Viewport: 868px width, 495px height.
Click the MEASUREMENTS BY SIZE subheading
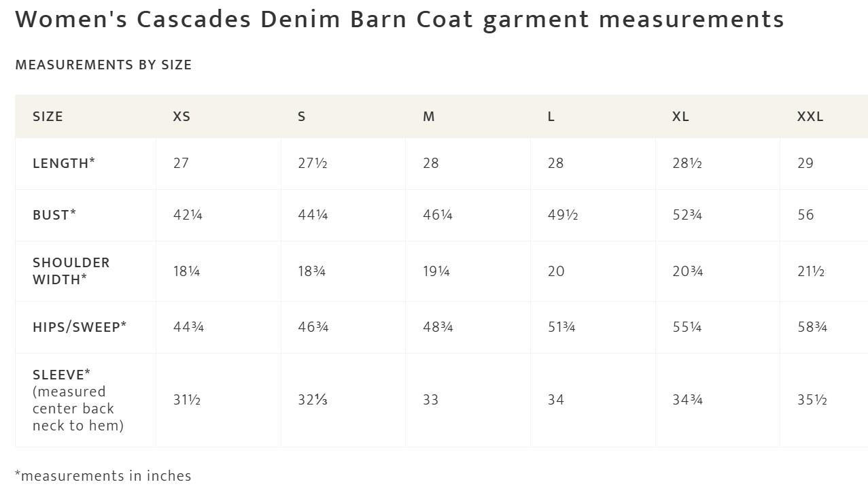coord(103,65)
